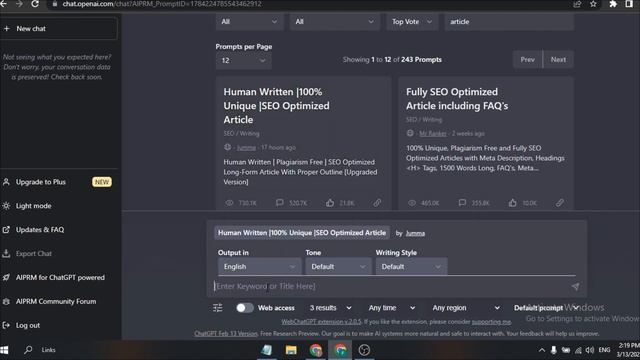Click the plus icon beside New chat
Image resolution: width=640 pixels, height=360 pixels.
(7, 29)
